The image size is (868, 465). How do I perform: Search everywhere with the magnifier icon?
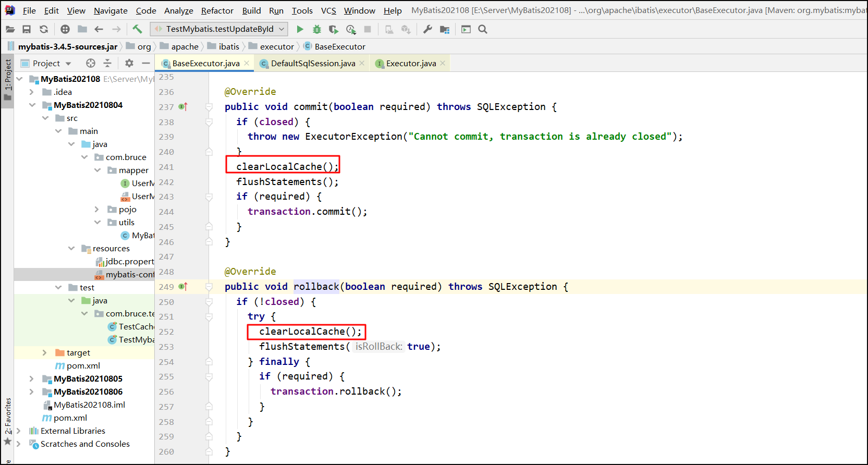click(x=483, y=29)
